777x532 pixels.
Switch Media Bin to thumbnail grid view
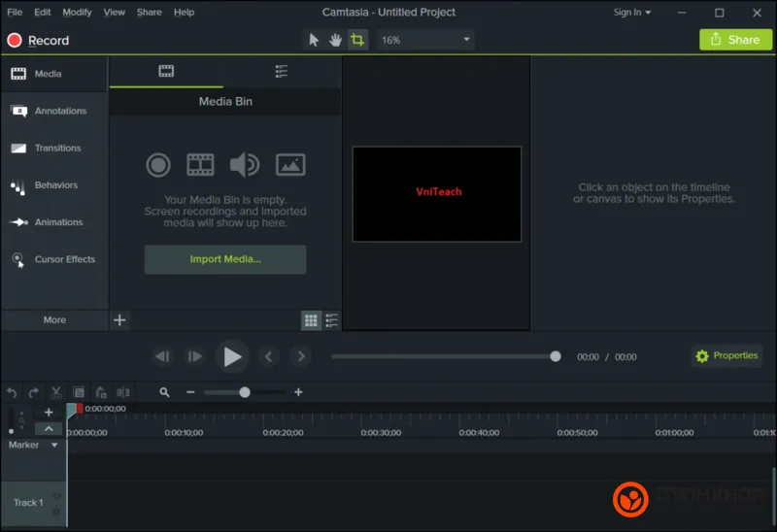pos(311,320)
